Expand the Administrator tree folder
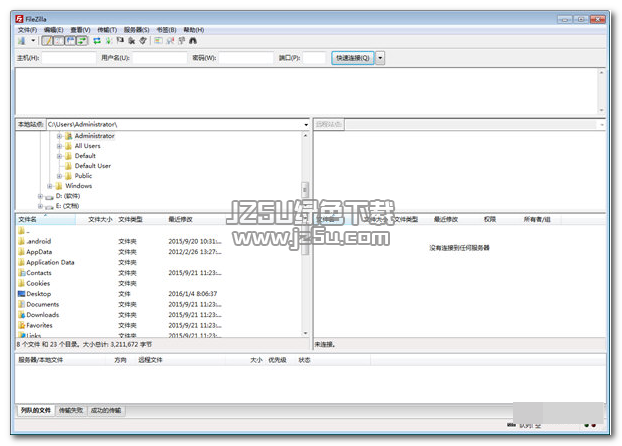 click(x=59, y=136)
